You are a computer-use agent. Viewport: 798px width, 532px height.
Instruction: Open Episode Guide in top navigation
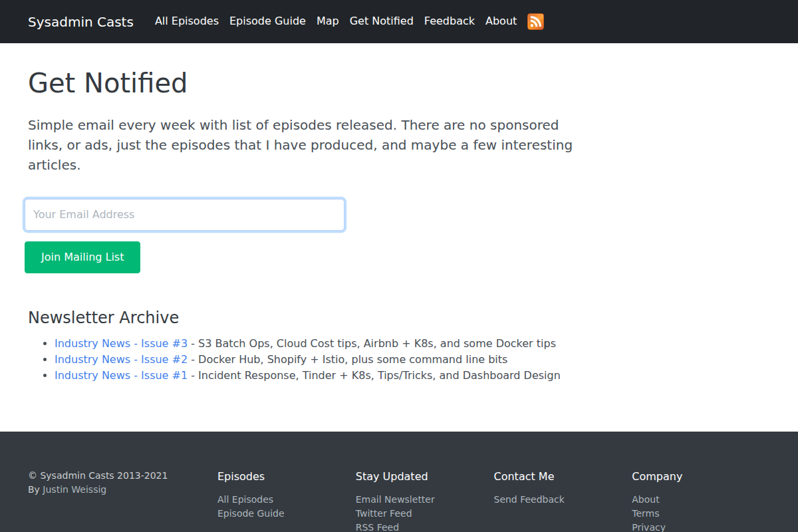[x=267, y=21]
